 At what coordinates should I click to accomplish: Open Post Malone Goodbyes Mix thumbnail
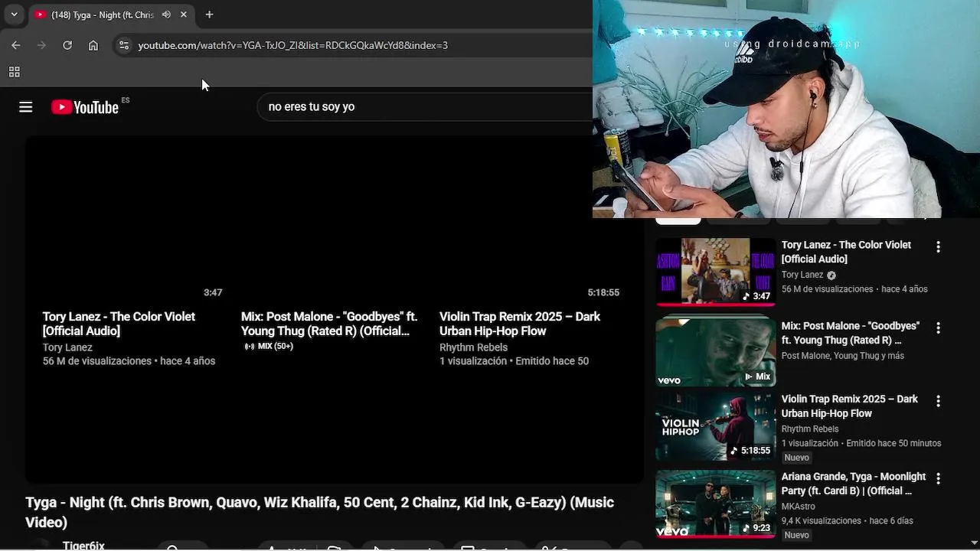(716, 352)
